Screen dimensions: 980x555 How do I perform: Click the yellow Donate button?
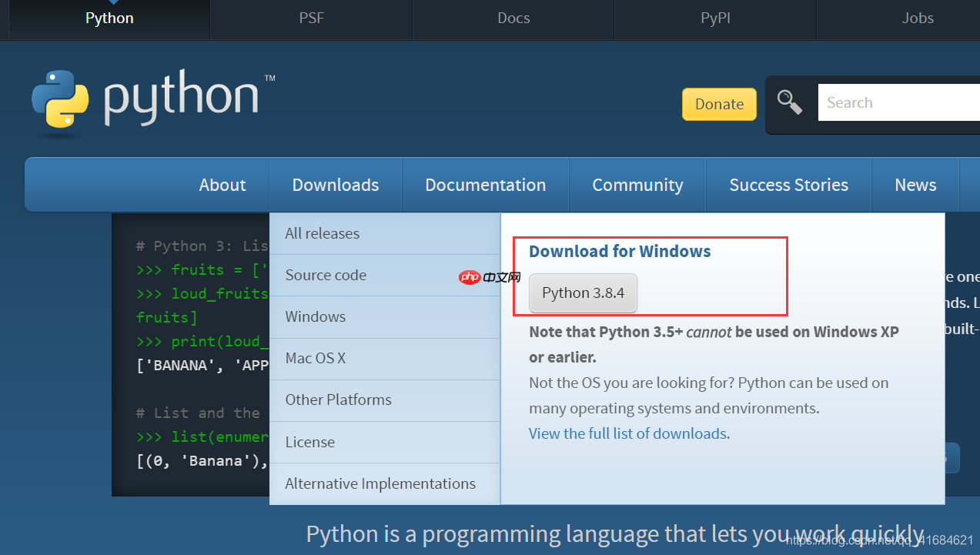(718, 103)
